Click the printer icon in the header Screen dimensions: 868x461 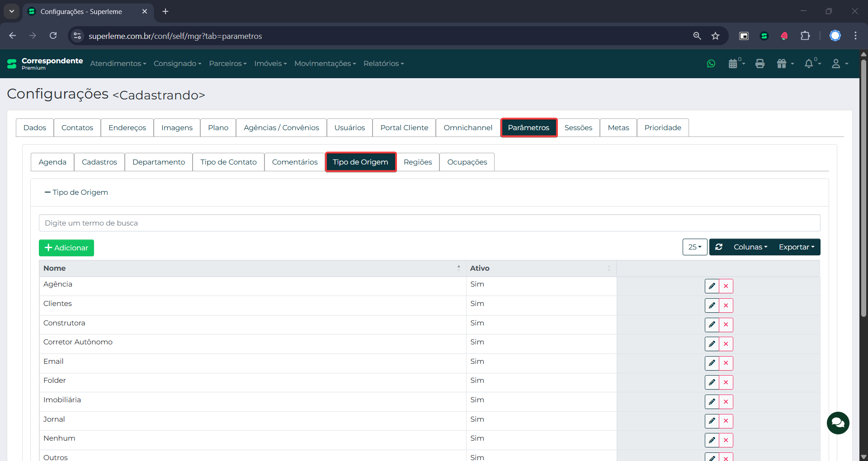760,64
